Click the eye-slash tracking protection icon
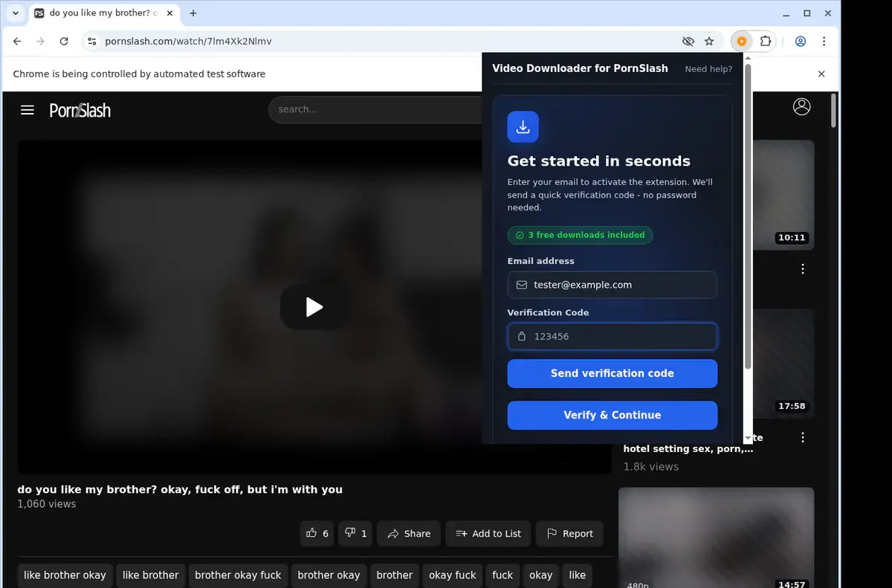The height and width of the screenshot is (588, 892). pos(688,42)
